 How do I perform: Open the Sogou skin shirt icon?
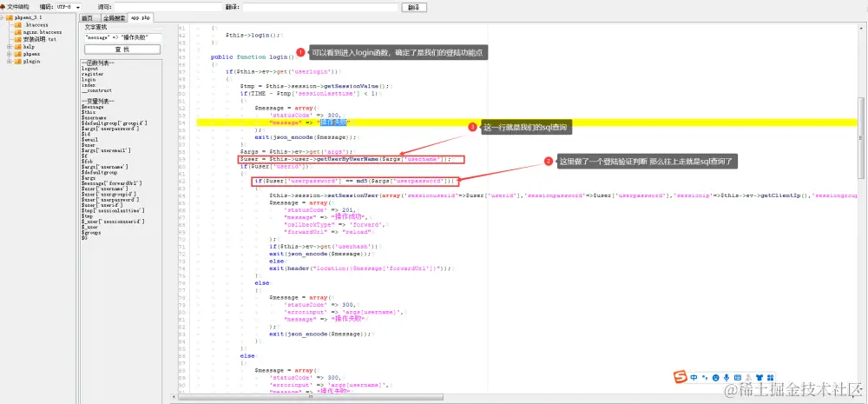coord(759,377)
